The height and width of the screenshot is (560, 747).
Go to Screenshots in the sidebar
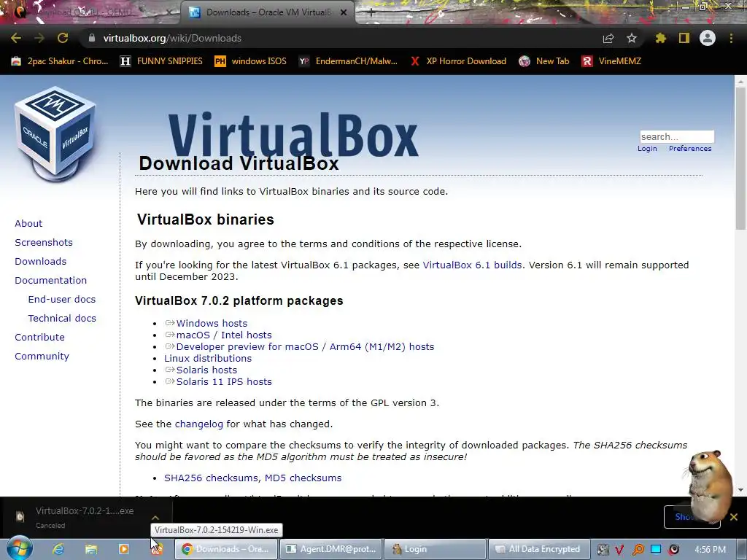tap(44, 242)
